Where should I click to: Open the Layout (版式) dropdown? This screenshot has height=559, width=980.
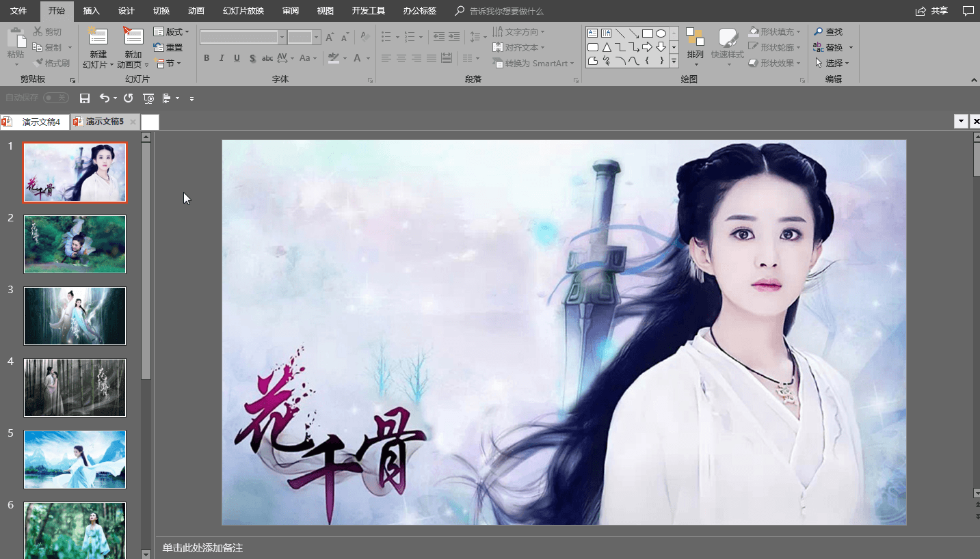(171, 32)
